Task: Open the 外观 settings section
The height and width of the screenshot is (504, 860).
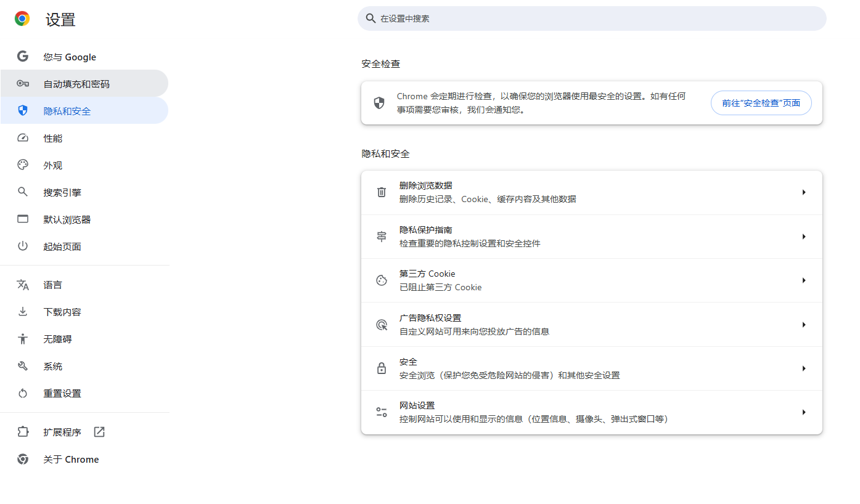Action: 84,165
